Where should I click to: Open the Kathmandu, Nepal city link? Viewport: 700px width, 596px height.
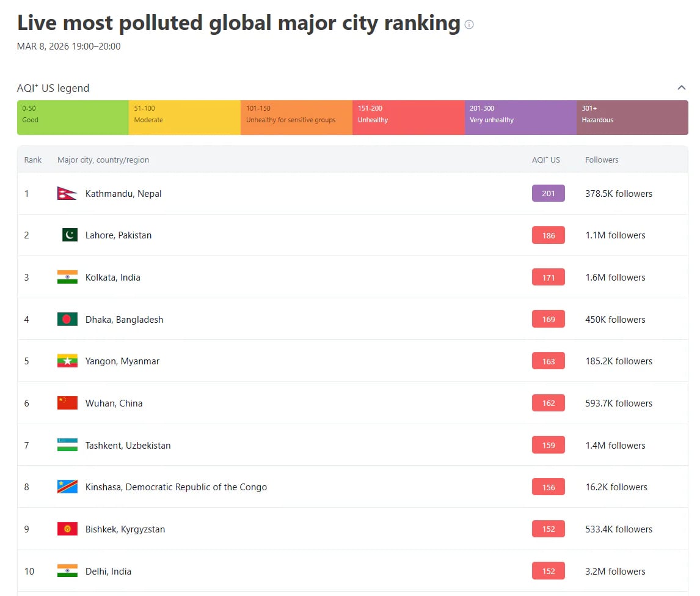[x=123, y=194]
